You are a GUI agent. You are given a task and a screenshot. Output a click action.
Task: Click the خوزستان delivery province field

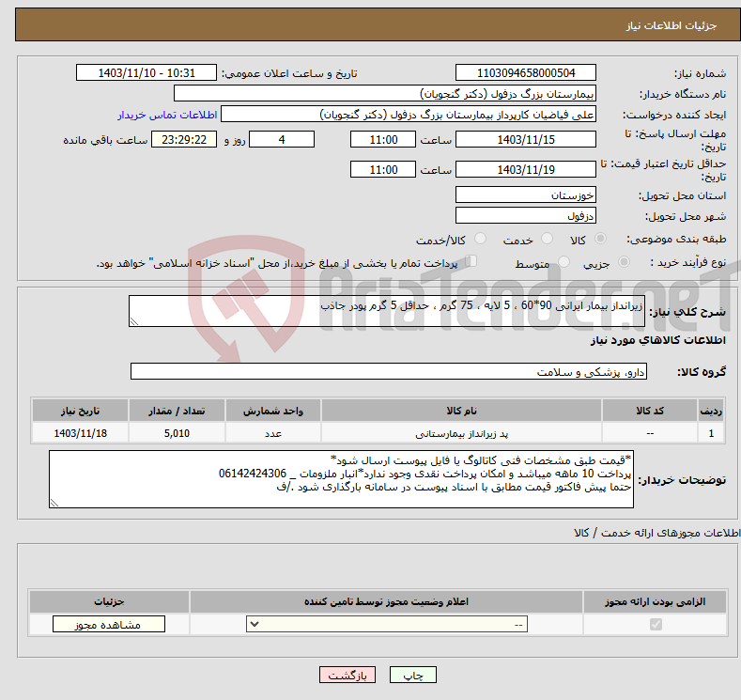tap(525, 195)
